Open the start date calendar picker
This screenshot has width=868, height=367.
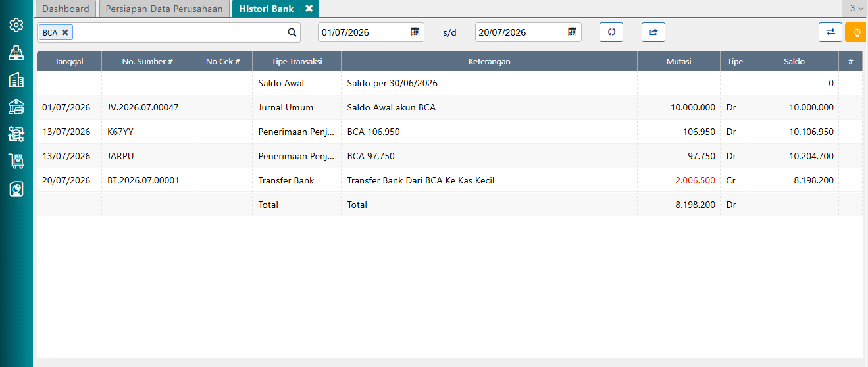tap(415, 32)
